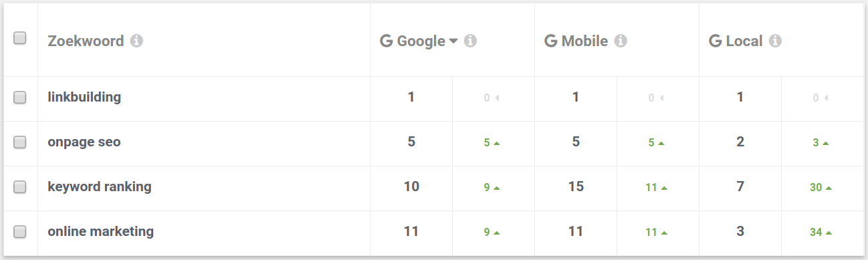Sort by the Zoekwoord column header
Image resolution: width=868 pixels, height=260 pixels.
(x=86, y=41)
